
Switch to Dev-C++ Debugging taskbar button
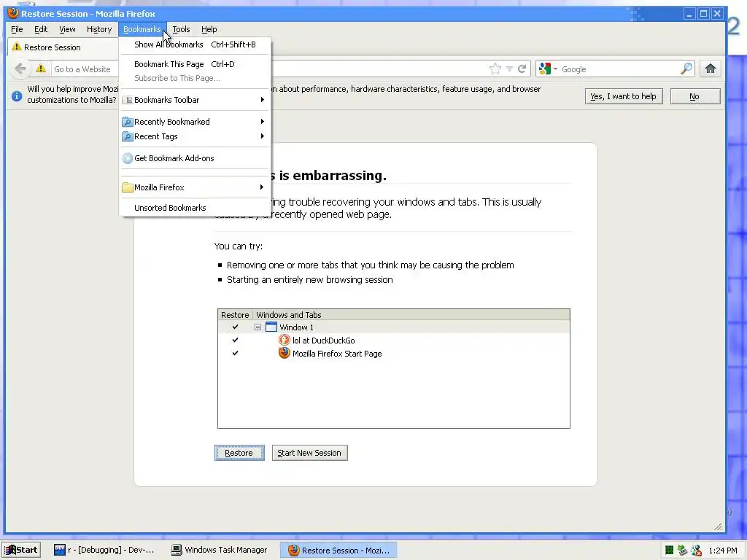coord(104,550)
